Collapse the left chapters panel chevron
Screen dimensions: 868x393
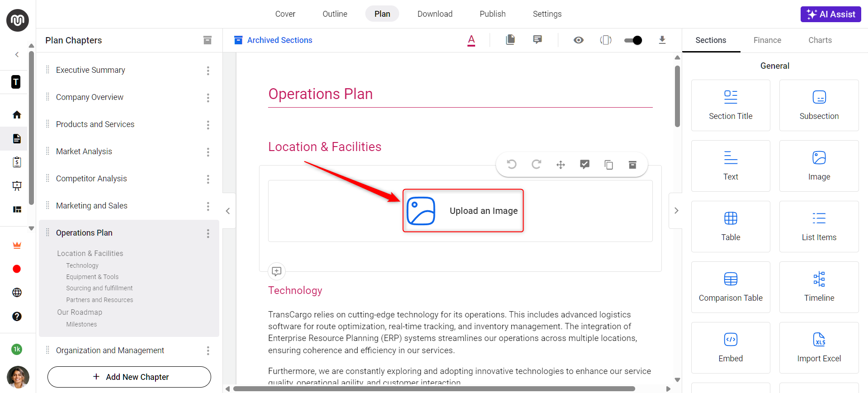(x=228, y=211)
